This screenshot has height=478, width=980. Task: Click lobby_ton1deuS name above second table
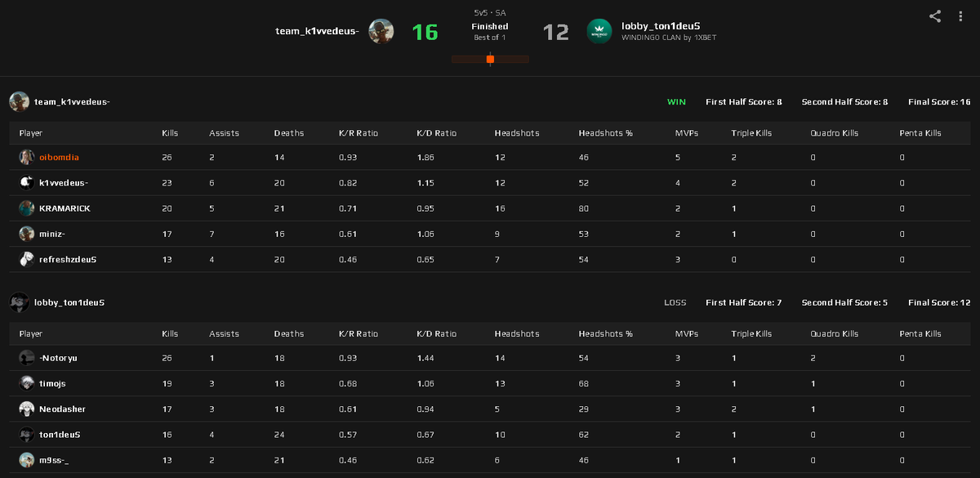point(69,302)
